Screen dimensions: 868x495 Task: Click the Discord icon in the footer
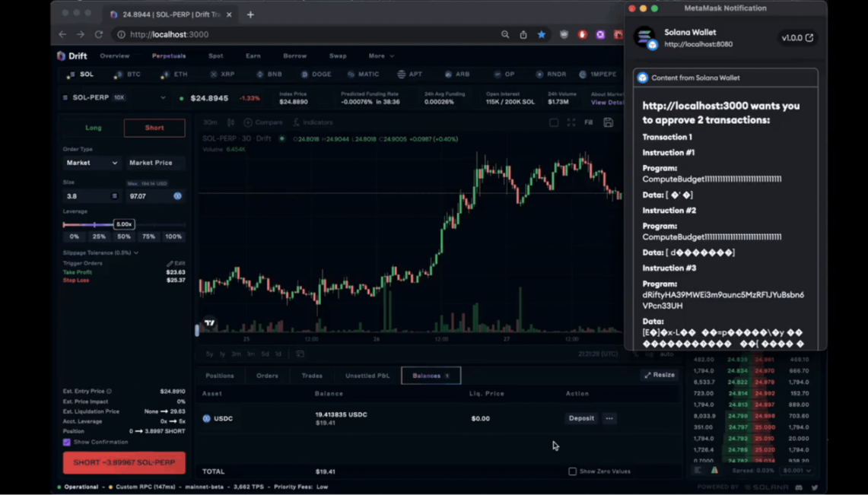click(799, 487)
